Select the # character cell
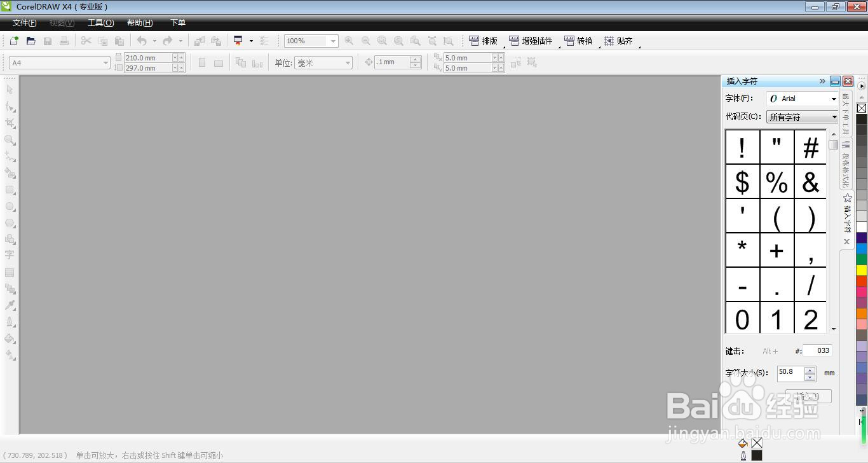 tap(810, 148)
